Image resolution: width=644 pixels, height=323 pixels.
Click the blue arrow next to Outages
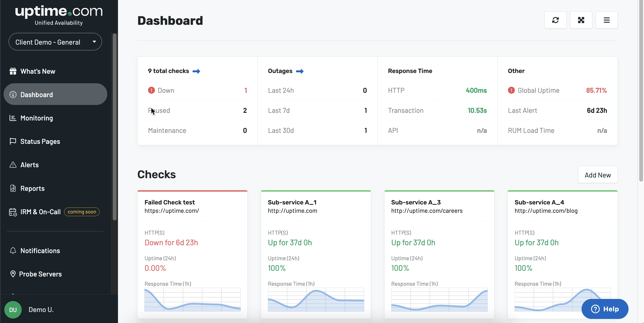pyautogui.click(x=300, y=71)
